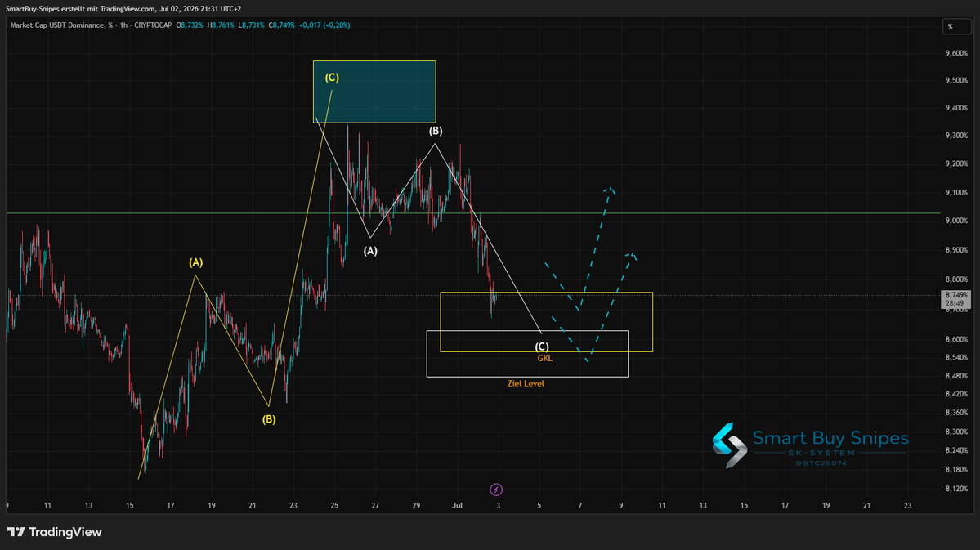Click the 8,800% price axis label

click(x=956, y=279)
